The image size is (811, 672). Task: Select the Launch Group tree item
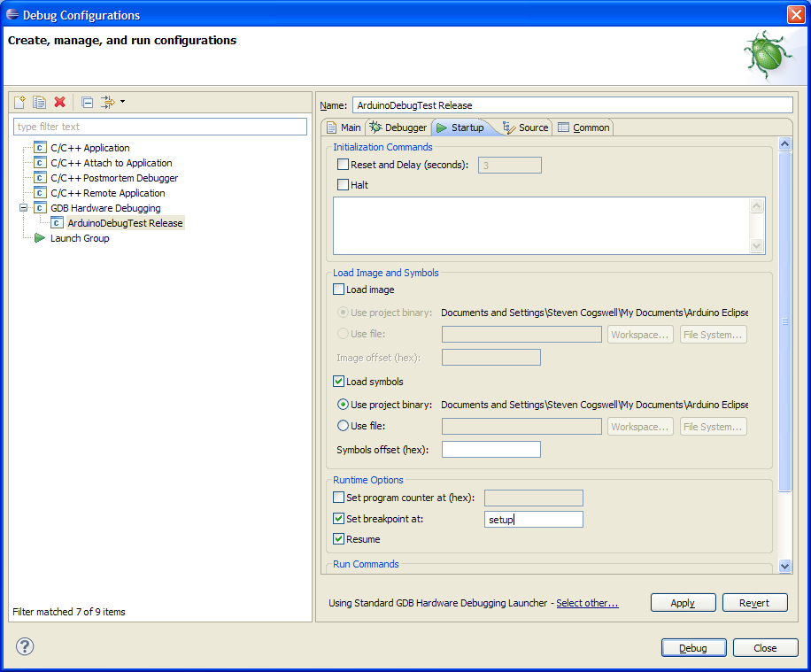(80, 238)
